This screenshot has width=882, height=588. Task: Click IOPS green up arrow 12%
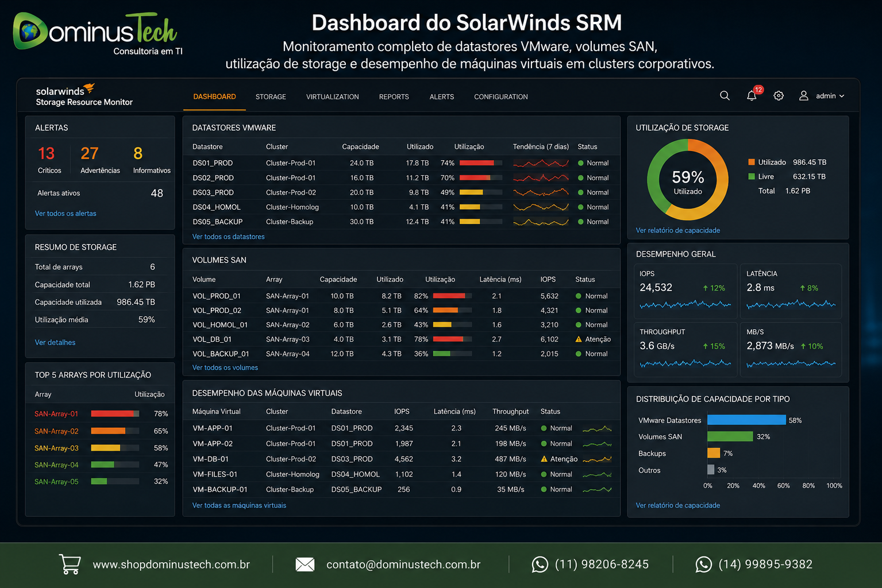click(x=705, y=288)
